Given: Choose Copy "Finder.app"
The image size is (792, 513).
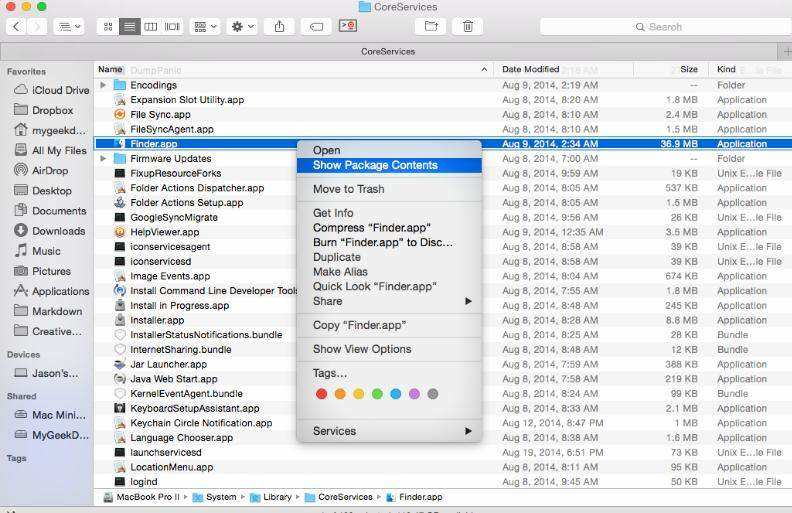Looking at the screenshot, I should point(389,325).
